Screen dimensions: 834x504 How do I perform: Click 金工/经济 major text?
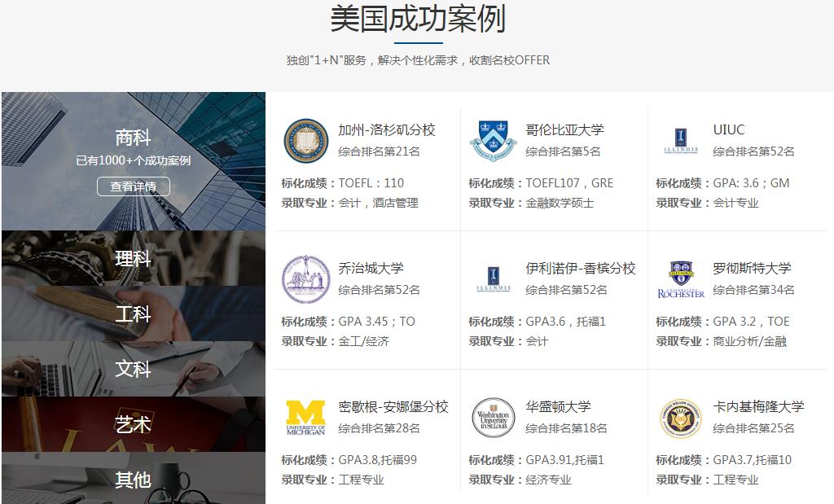(x=364, y=341)
